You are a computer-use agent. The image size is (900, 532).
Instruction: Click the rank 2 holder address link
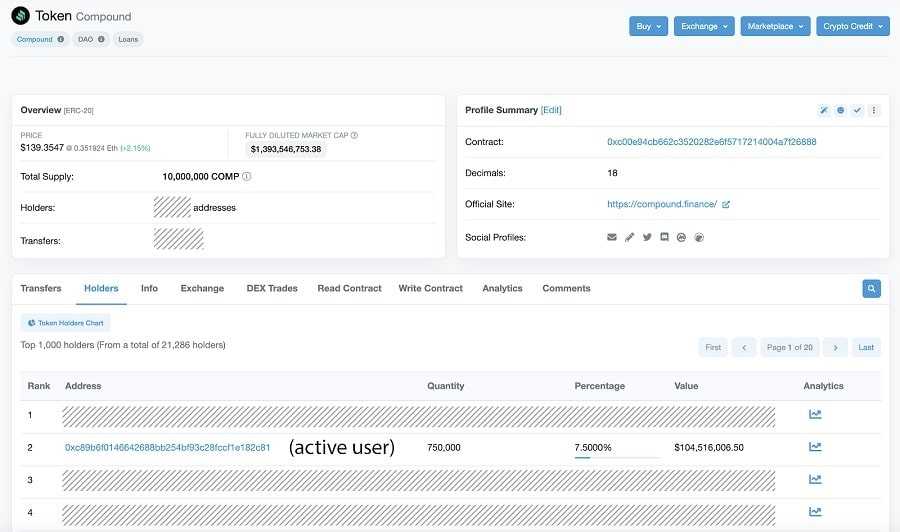(x=167, y=447)
